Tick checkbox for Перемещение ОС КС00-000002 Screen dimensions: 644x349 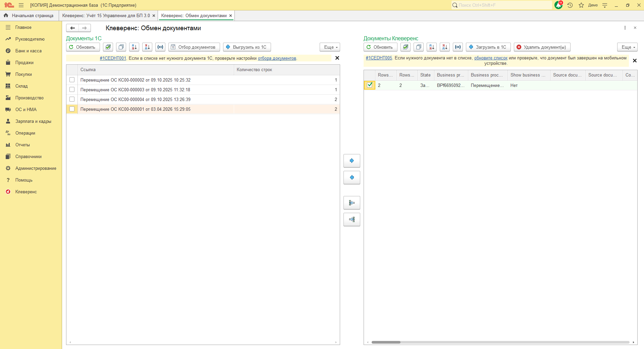72,80
